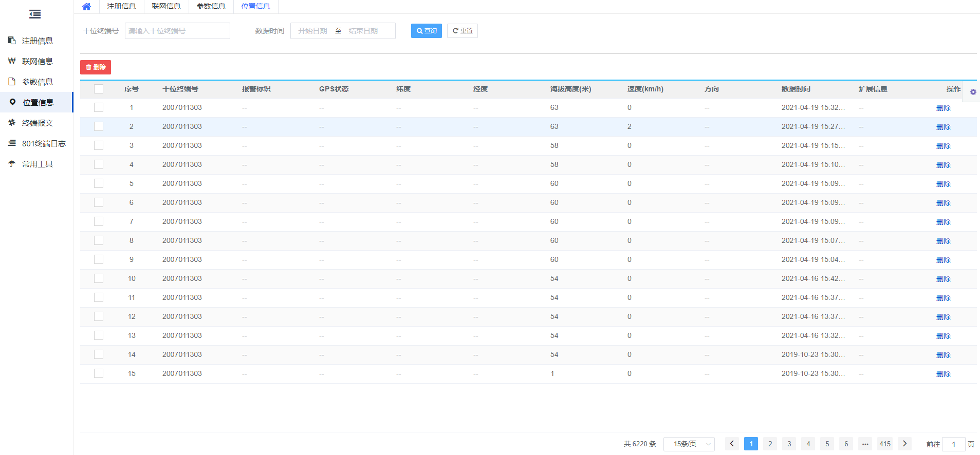The height and width of the screenshot is (455, 980).
Task: Open table column settings gear icon
Action: click(973, 92)
